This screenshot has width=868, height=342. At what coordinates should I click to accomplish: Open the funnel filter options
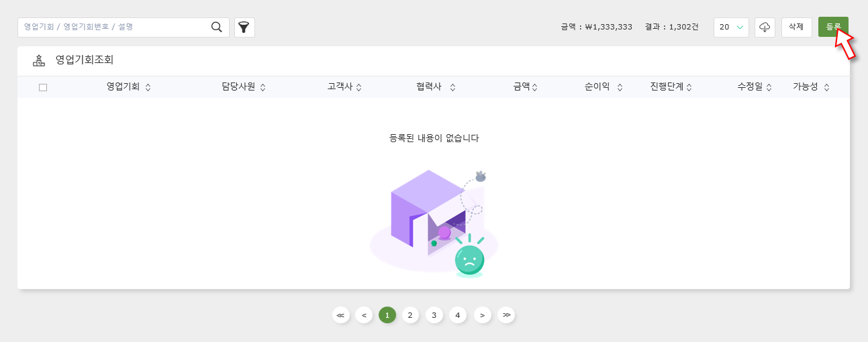tap(244, 27)
